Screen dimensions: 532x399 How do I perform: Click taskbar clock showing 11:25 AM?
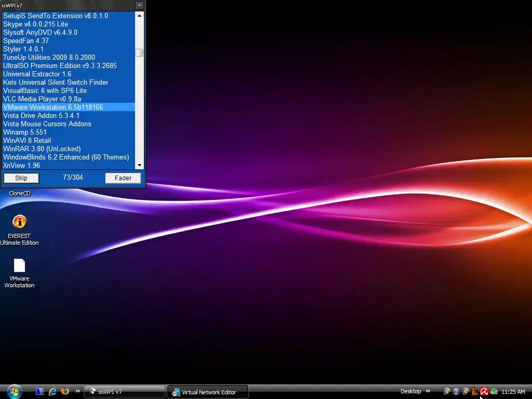[x=513, y=392]
